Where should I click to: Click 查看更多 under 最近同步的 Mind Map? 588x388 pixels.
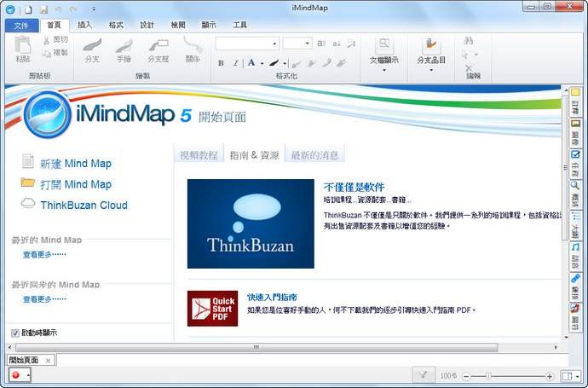coord(44,299)
